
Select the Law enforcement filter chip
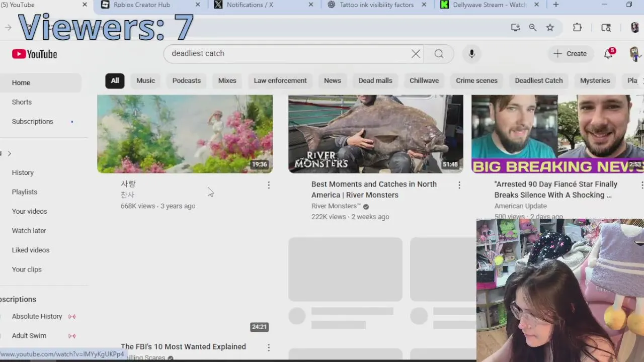click(280, 80)
